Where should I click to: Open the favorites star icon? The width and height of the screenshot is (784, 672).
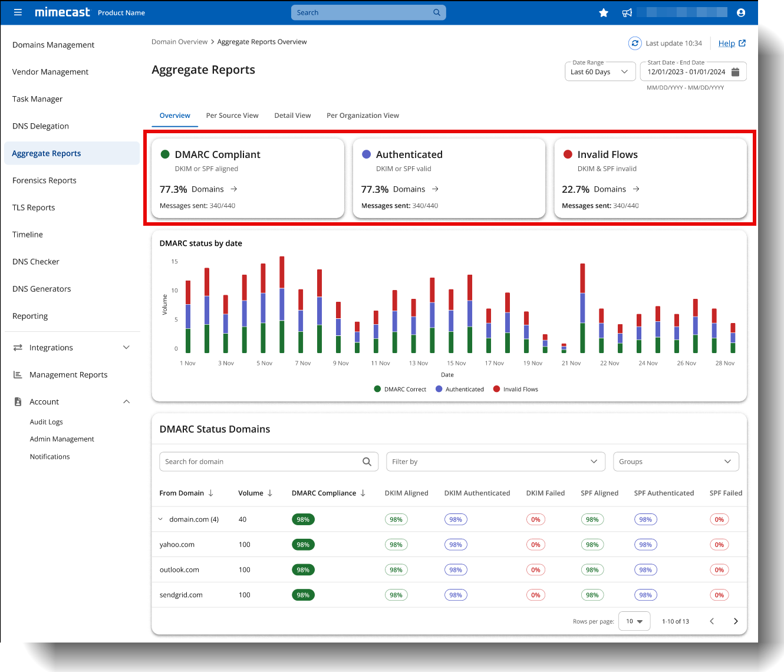pos(603,12)
